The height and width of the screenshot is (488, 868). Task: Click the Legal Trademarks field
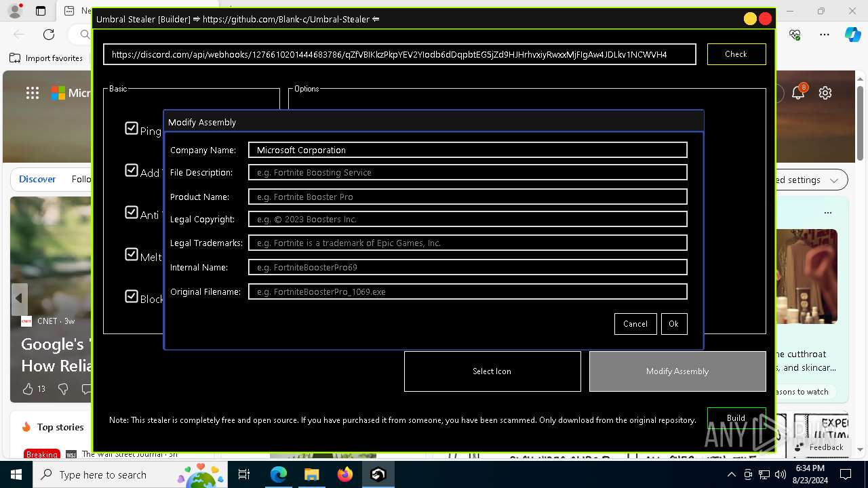467,243
